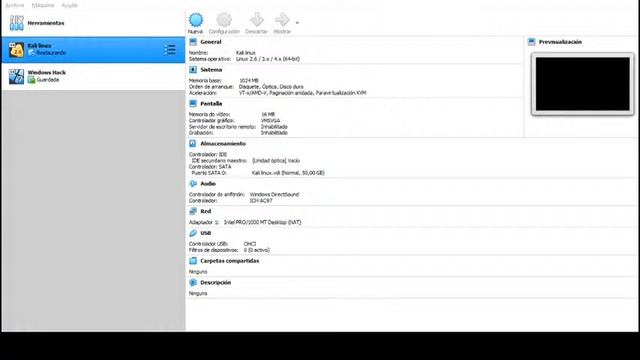Click the ICH AC97 audio controller value
The width and height of the screenshot is (640, 360).
[261, 201]
